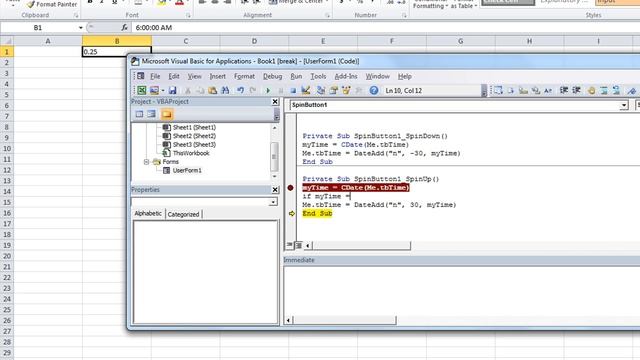The height and width of the screenshot is (360, 640).
Task: Save the project with the Save icon
Action: click(173, 90)
